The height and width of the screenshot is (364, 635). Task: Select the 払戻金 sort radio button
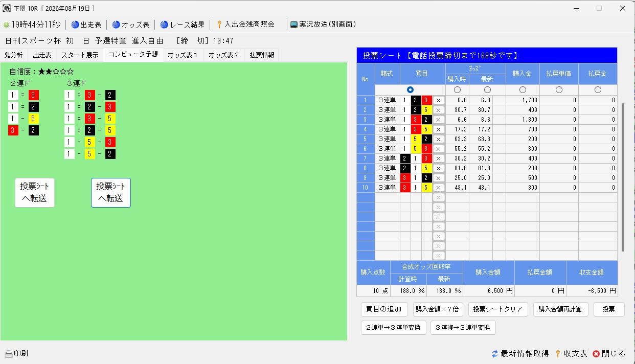[598, 90]
